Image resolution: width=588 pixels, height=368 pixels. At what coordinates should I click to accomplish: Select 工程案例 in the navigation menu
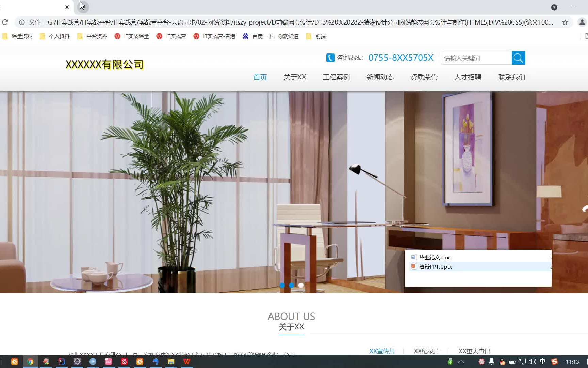[x=336, y=77]
